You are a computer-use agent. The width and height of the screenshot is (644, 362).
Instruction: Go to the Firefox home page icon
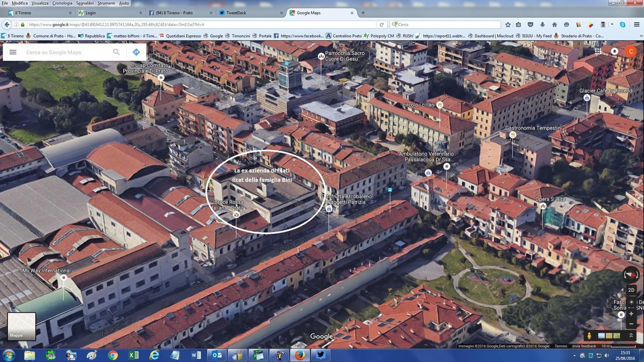554,24
